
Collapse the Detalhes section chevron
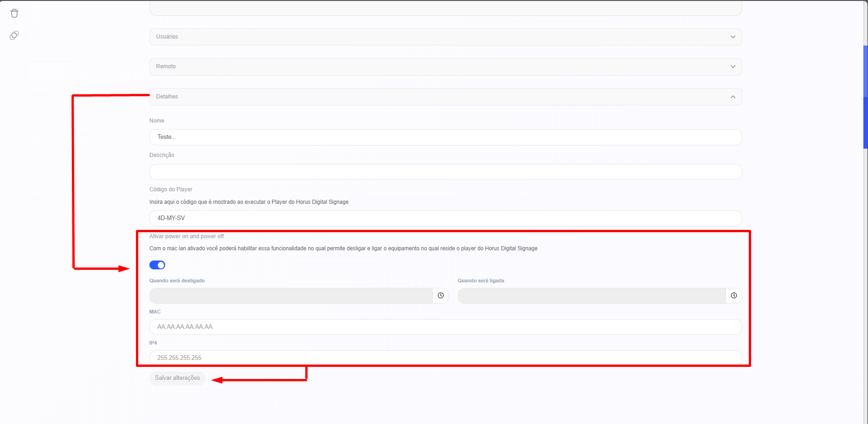pyautogui.click(x=733, y=97)
